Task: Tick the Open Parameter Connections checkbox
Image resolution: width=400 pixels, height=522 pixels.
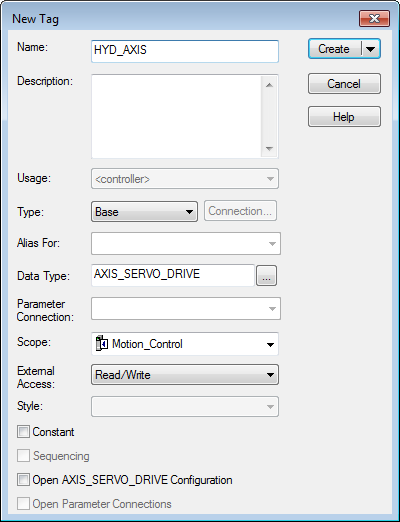Action: point(23,504)
